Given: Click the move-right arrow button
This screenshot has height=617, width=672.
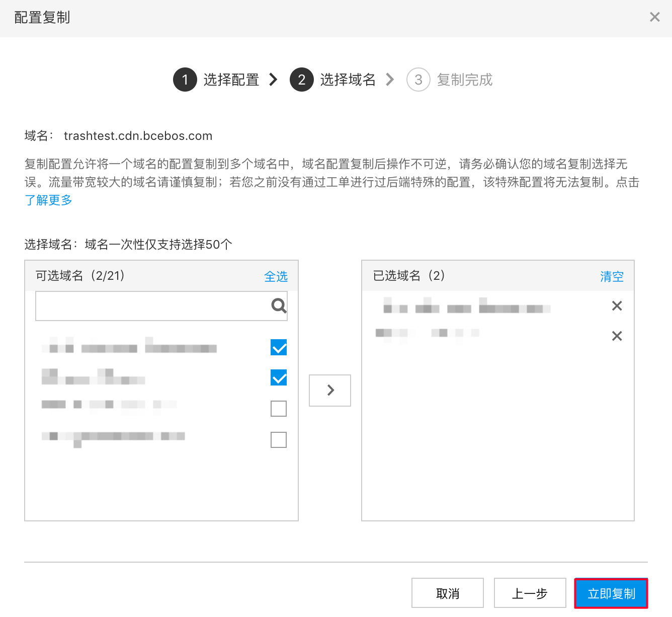Looking at the screenshot, I should click(330, 390).
